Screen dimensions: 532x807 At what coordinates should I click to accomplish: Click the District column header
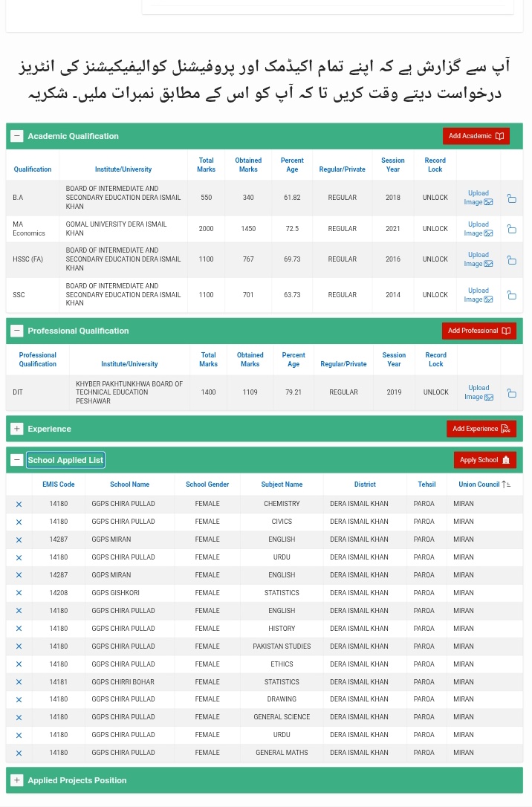click(365, 484)
